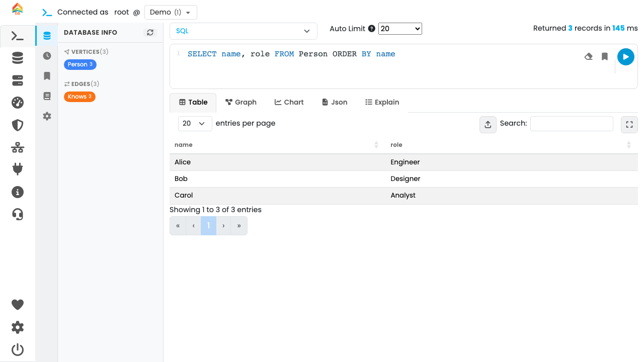Open the reference book panel icon
The width and height of the screenshot is (644, 362).
47,96
